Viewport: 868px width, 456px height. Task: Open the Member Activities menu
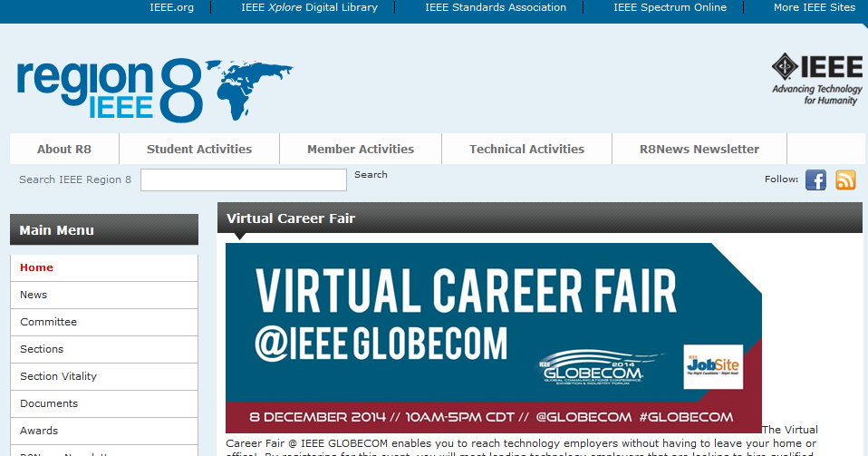361,149
